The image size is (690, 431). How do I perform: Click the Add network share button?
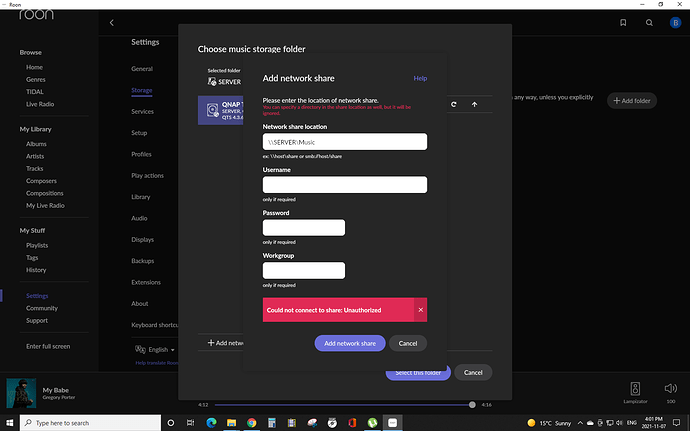click(350, 343)
